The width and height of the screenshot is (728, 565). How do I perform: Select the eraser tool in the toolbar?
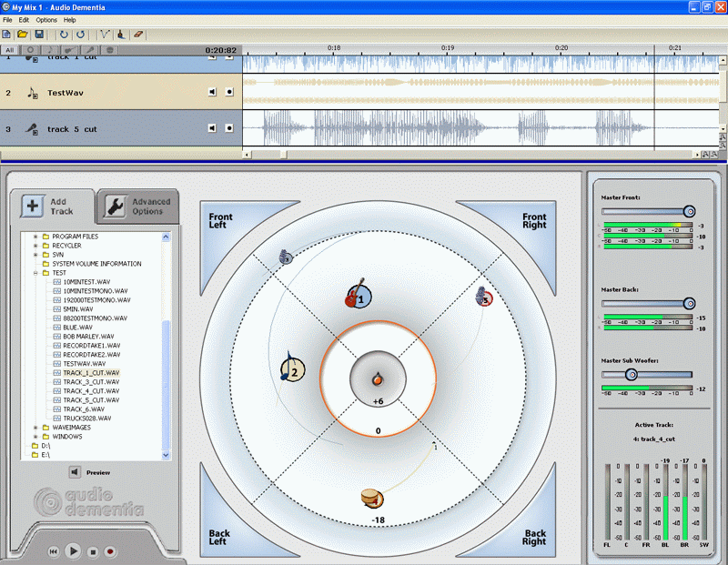137,35
